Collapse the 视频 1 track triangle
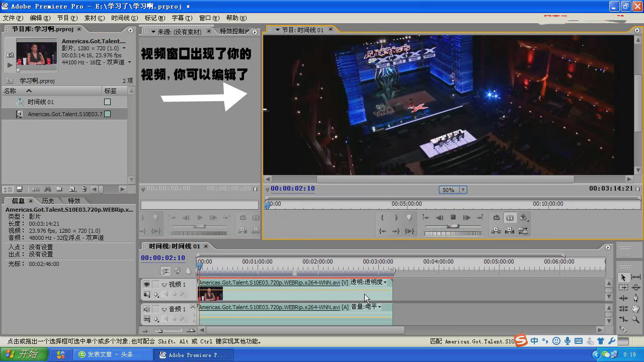 [x=164, y=285]
